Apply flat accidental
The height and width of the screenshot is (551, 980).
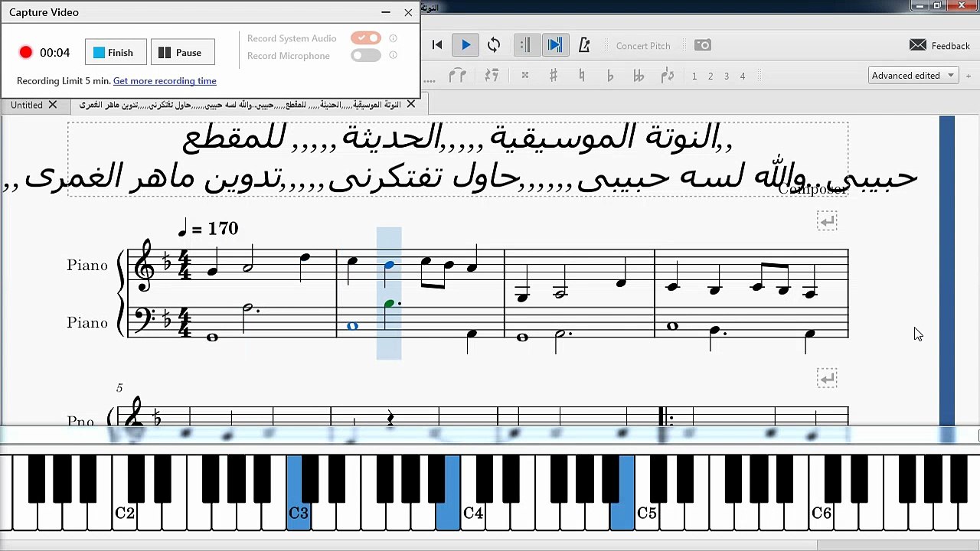[610, 76]
